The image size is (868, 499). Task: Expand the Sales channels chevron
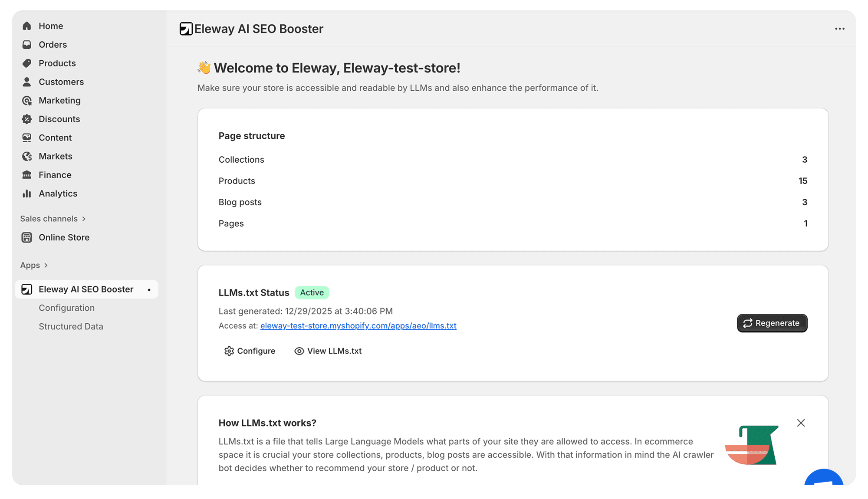pos(84,219)
